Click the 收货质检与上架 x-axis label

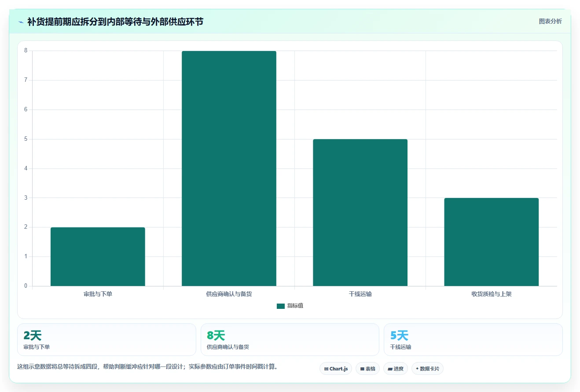pos(491,294)
